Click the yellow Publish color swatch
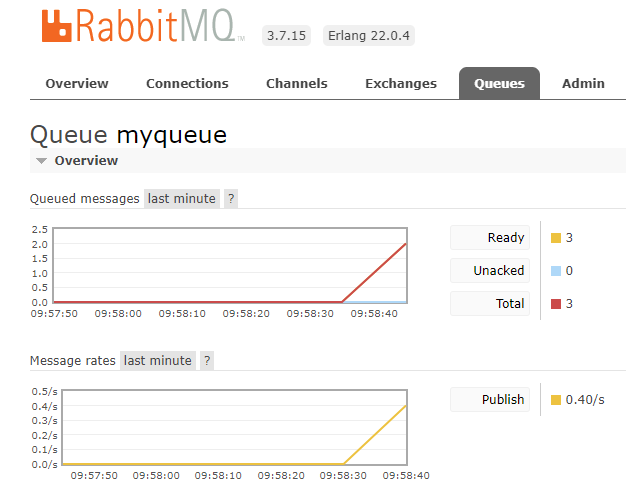The height and width of the screenshot is (503, 626). tap(556, 400)
